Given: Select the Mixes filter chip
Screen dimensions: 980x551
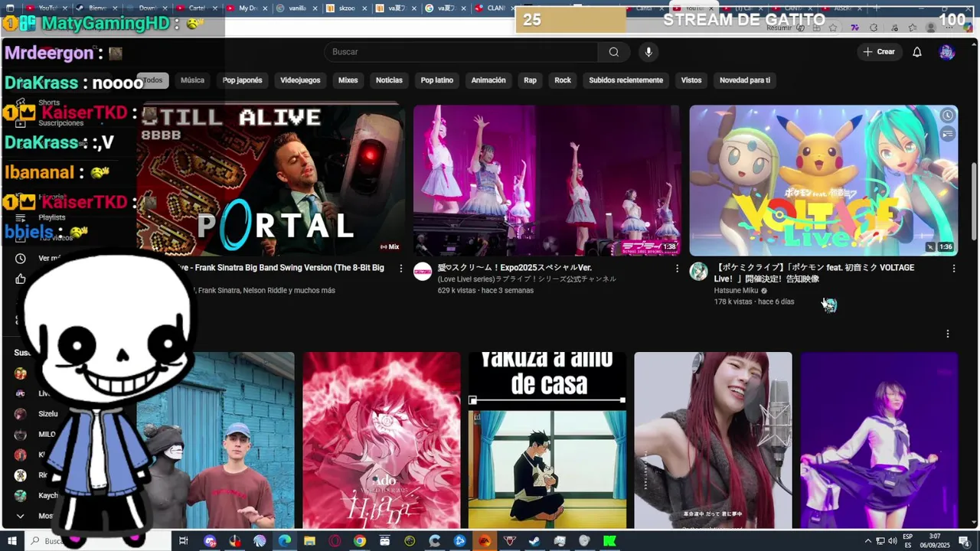Looking at the screenshot, I should [x=348, y=80].
